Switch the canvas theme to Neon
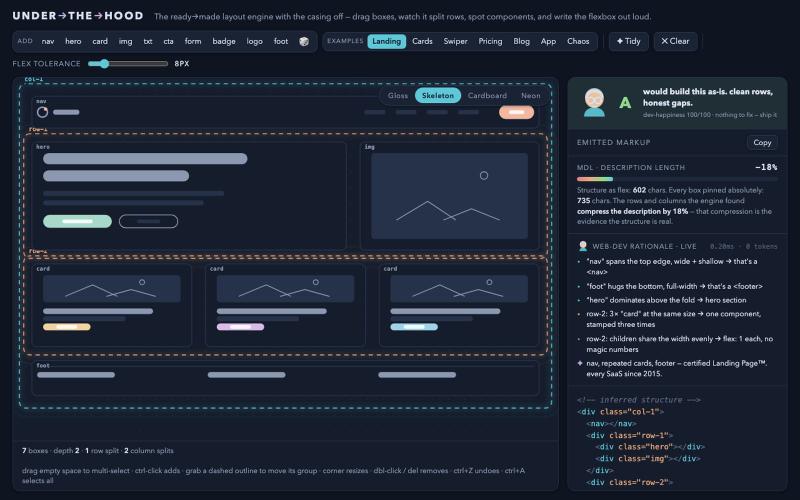Viewport: 800px width, 500px height. pyautogui.click(x=531, y=95)
